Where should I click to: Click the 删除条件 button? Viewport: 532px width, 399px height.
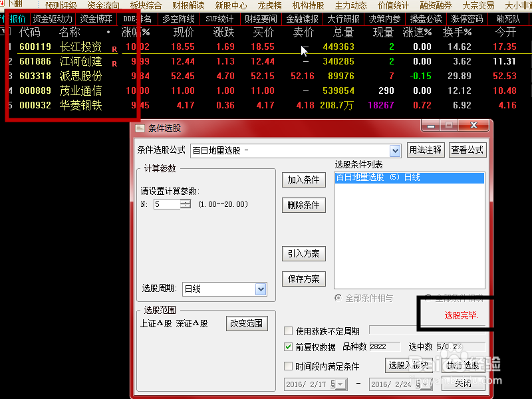point(303,205)
